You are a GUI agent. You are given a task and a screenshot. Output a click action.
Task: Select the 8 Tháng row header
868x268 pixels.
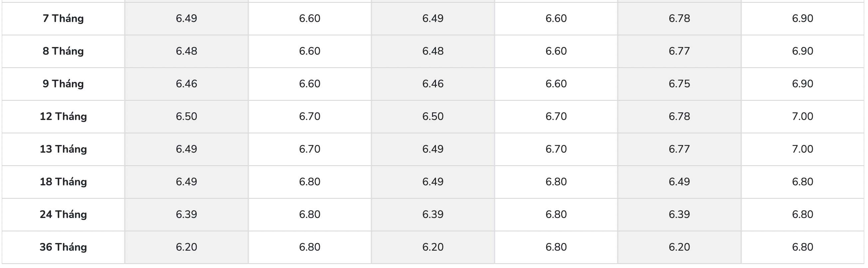coord(63,51)
